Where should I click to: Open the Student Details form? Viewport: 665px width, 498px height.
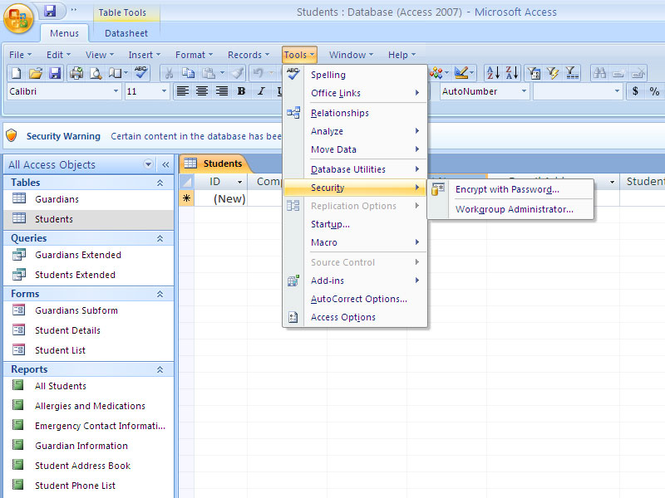click(x=67, y=330)
